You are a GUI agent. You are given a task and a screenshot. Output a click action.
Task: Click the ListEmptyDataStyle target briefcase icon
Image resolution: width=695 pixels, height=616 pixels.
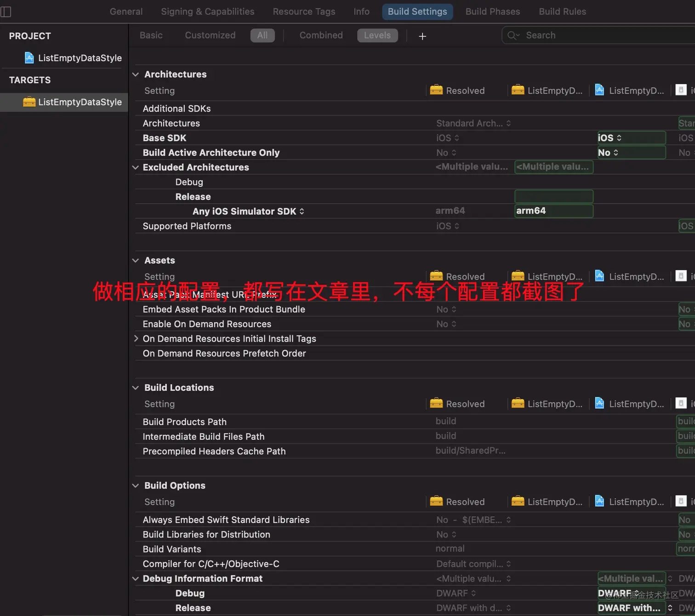pos(29,102)
